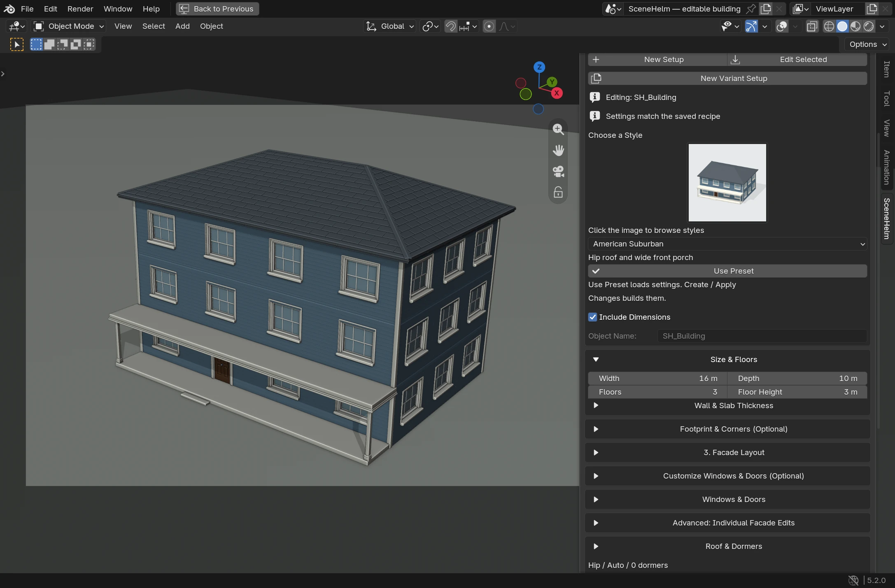Open the Render menu
Viewport: 895px width, 588px height.
80,9
